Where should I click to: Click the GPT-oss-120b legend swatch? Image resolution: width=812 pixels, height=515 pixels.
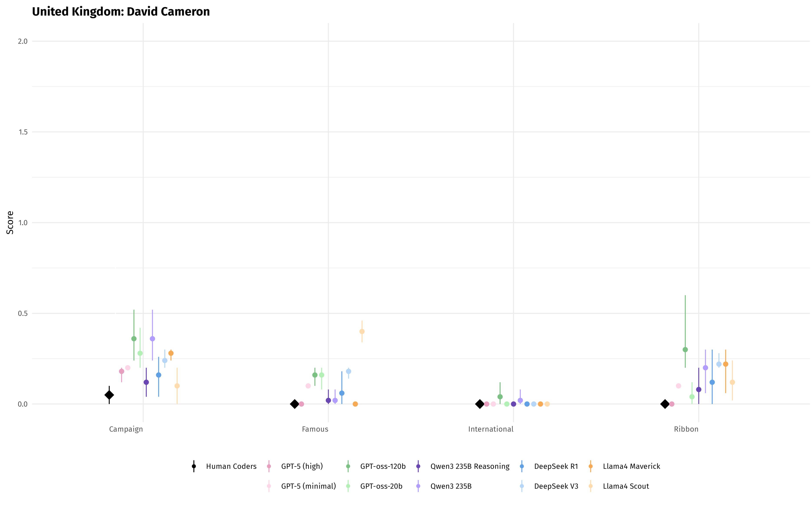pyautogui.click(x=348, y=466)
